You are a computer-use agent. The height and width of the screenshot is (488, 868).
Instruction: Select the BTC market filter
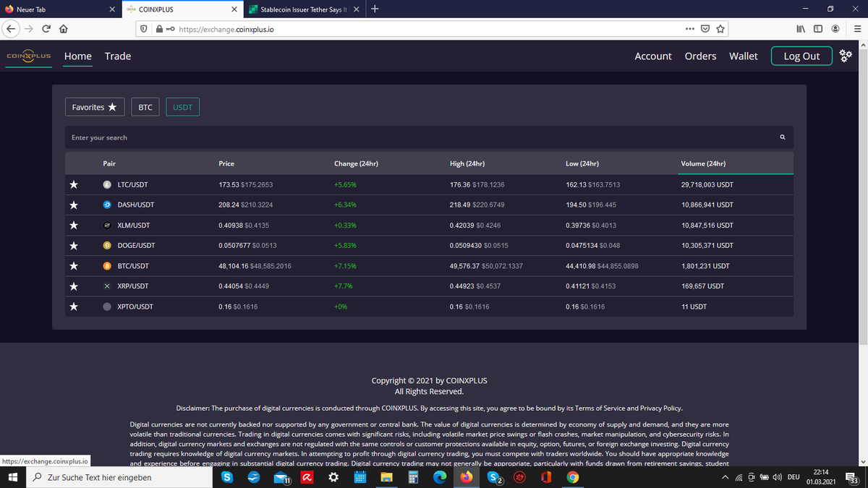coord(145,107)
